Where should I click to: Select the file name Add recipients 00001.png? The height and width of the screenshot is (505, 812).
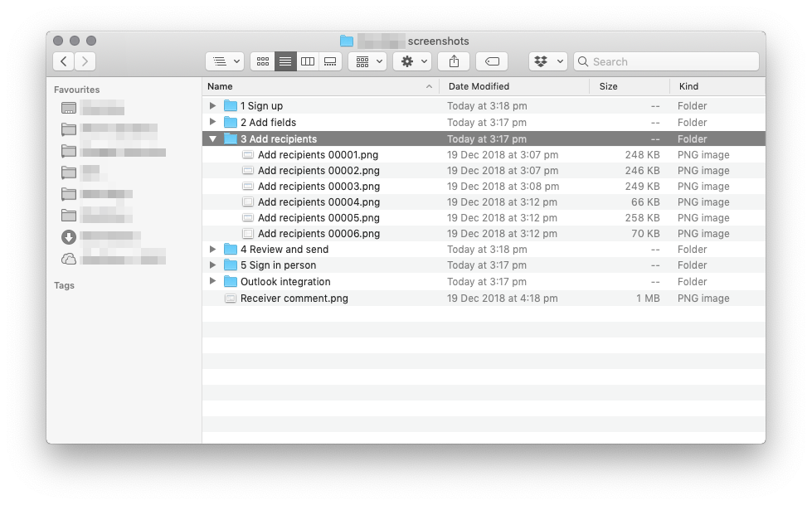(318, 154)
